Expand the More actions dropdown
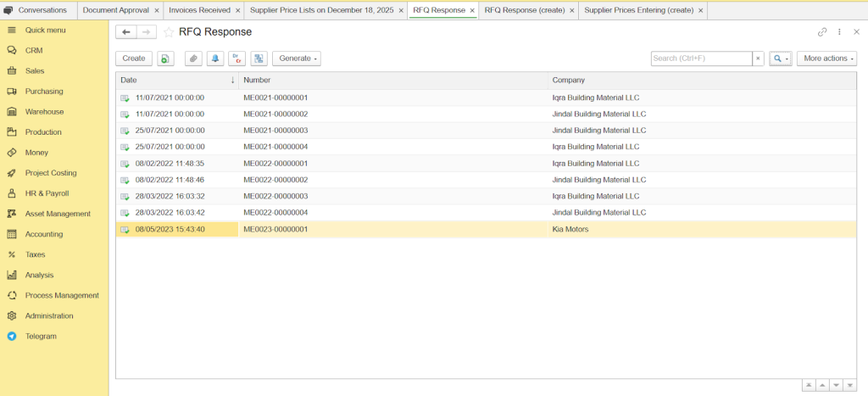This screenshot has height=396, width=868. click(826, 59)
